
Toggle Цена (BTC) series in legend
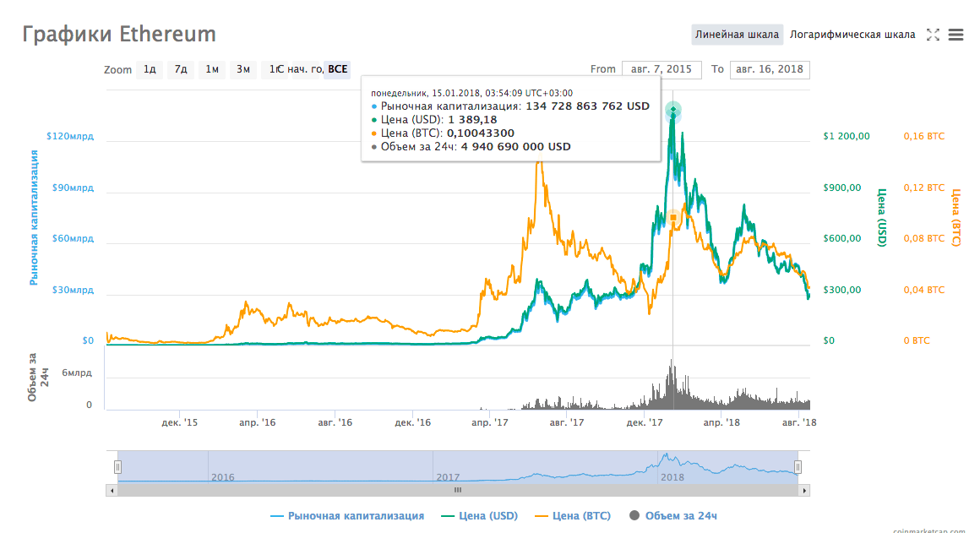tap(573, 516)
